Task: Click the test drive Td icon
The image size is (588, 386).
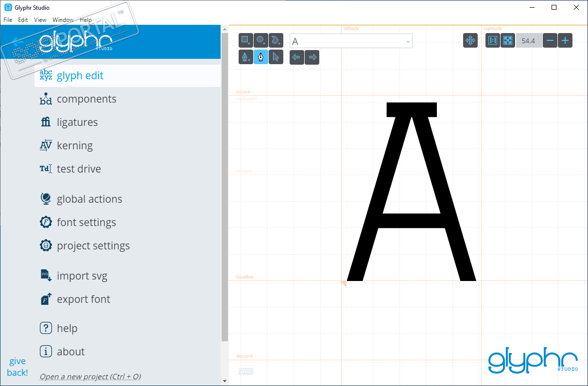Action: [46, 169]
